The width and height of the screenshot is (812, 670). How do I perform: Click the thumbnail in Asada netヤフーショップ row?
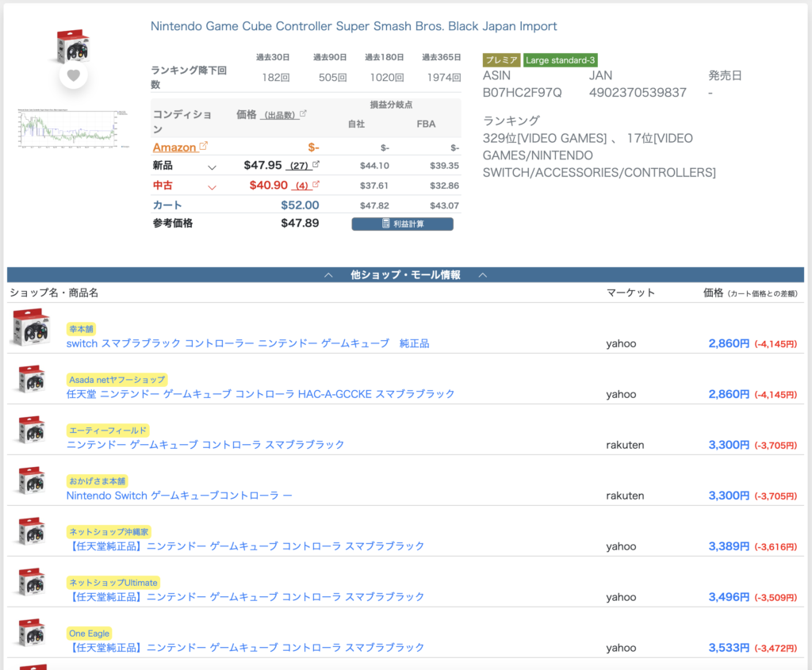coord(31,379)
